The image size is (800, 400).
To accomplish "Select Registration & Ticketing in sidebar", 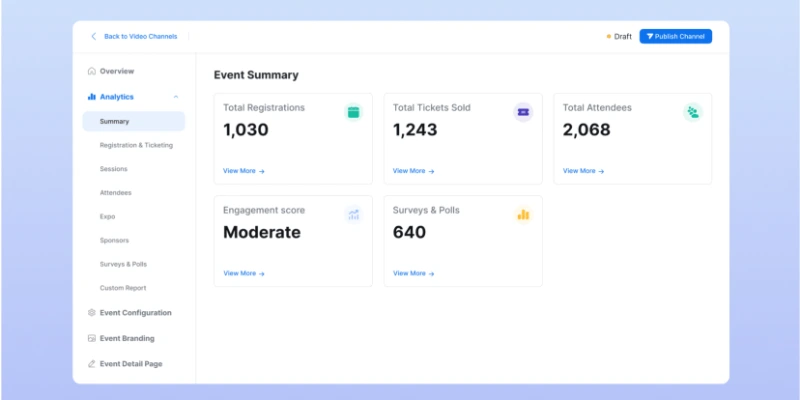I will 136,145.
